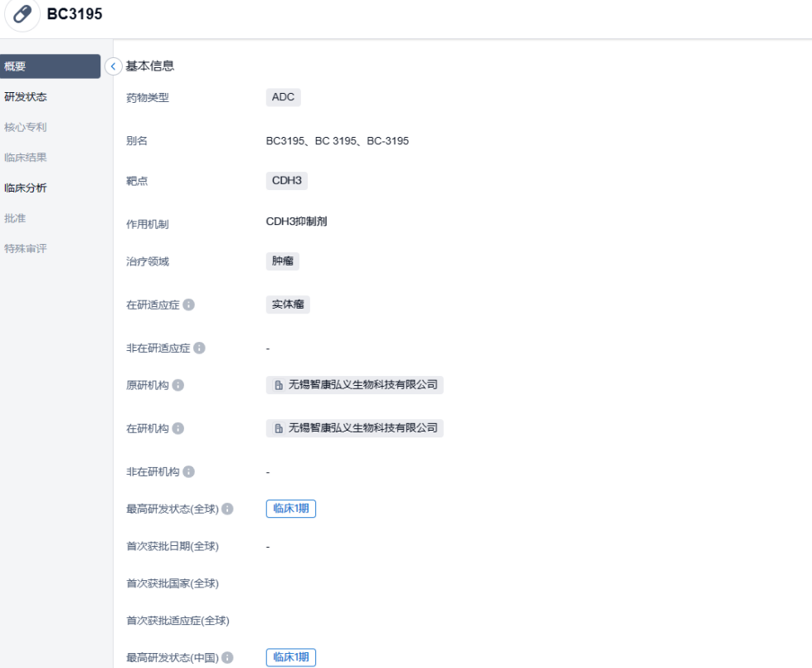Switch to 临床分析 sidebar item

26,188
